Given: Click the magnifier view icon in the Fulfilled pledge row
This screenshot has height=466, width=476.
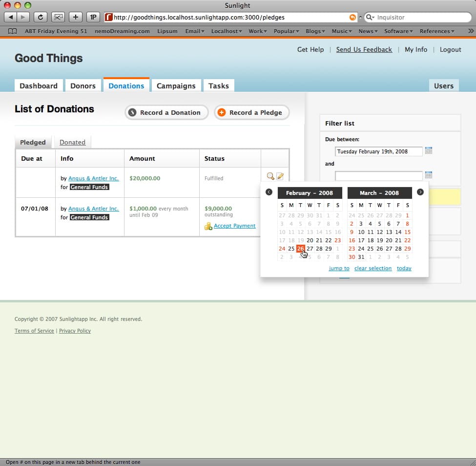Looking at the screenshot, I should pos(270,176).
